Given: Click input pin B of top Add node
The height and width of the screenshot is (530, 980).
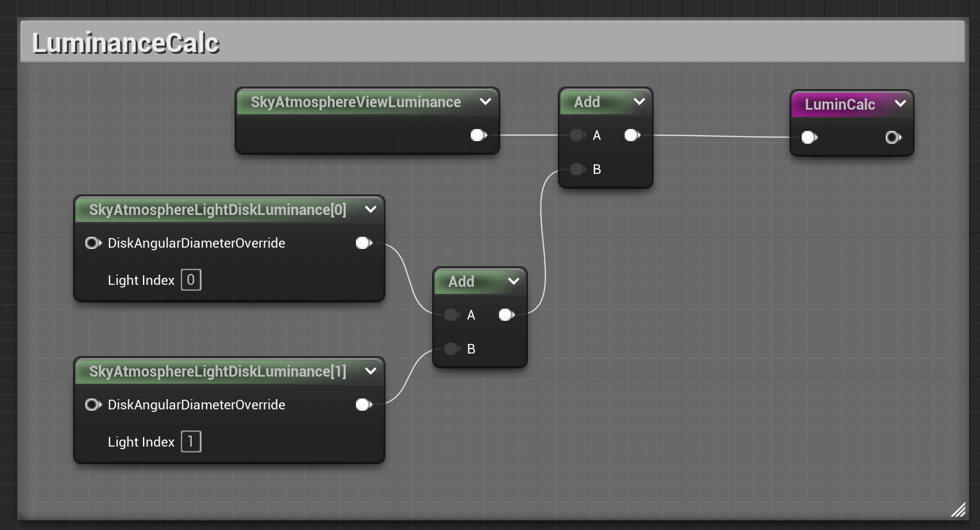Looking at the screenshot, I should (x=578, y=169).
